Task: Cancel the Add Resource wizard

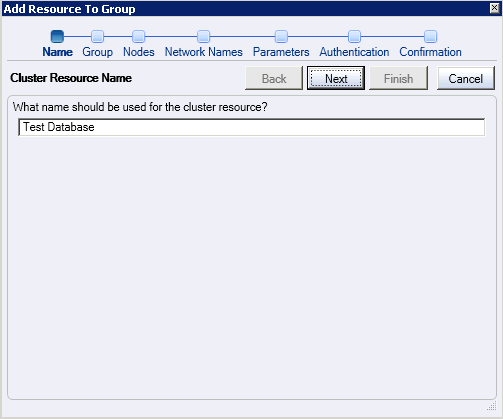Action: (x=466, y=78)
